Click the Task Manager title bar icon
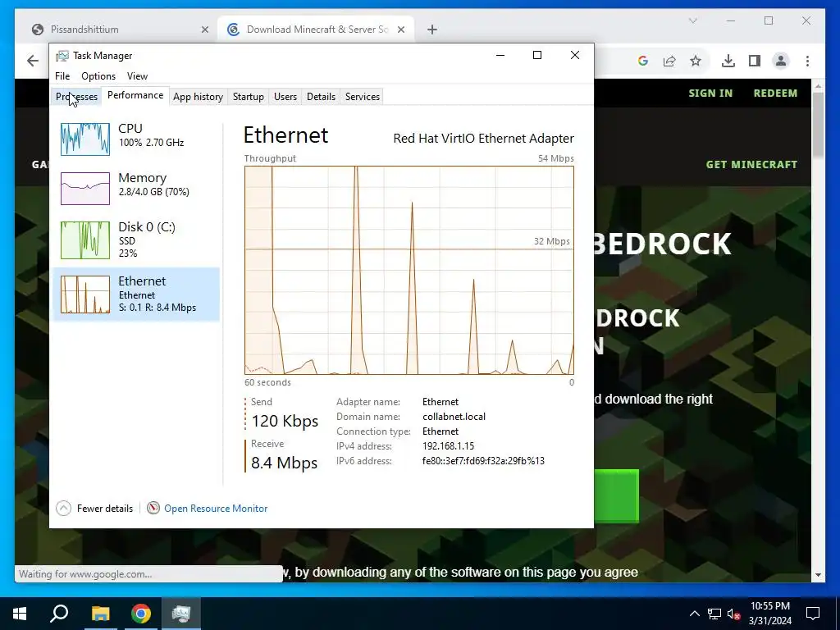 (62, 56)
